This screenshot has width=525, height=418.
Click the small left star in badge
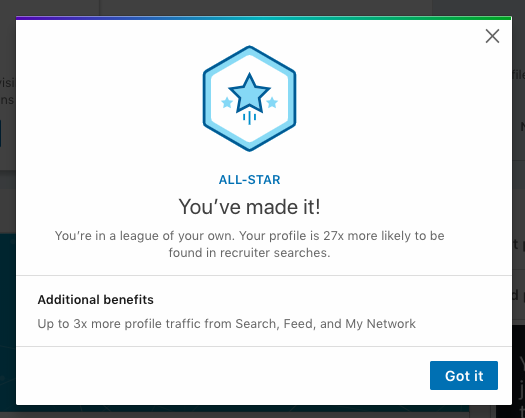click(227, 102)
